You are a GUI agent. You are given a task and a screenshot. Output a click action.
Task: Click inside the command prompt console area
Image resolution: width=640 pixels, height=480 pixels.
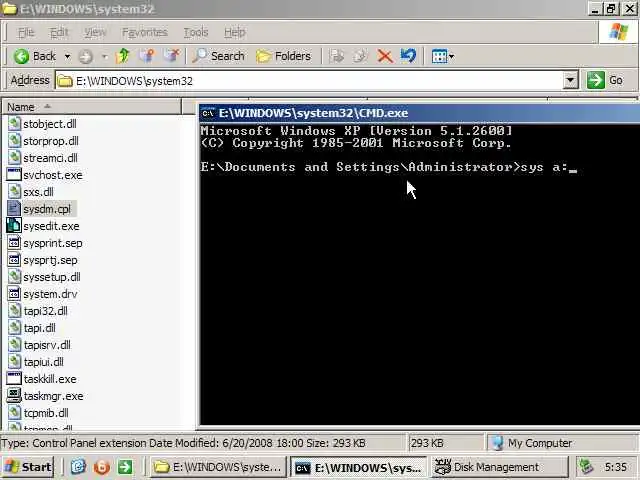pos(420,273)
